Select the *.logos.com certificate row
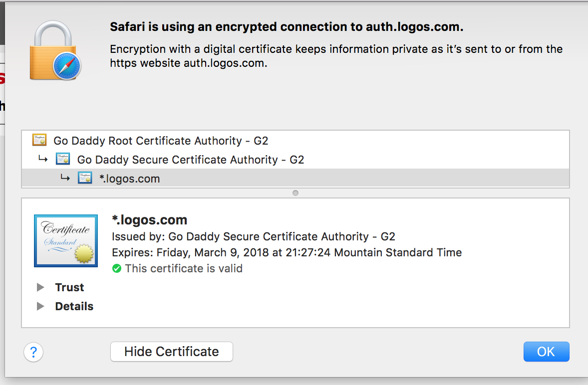 (295, 178)
